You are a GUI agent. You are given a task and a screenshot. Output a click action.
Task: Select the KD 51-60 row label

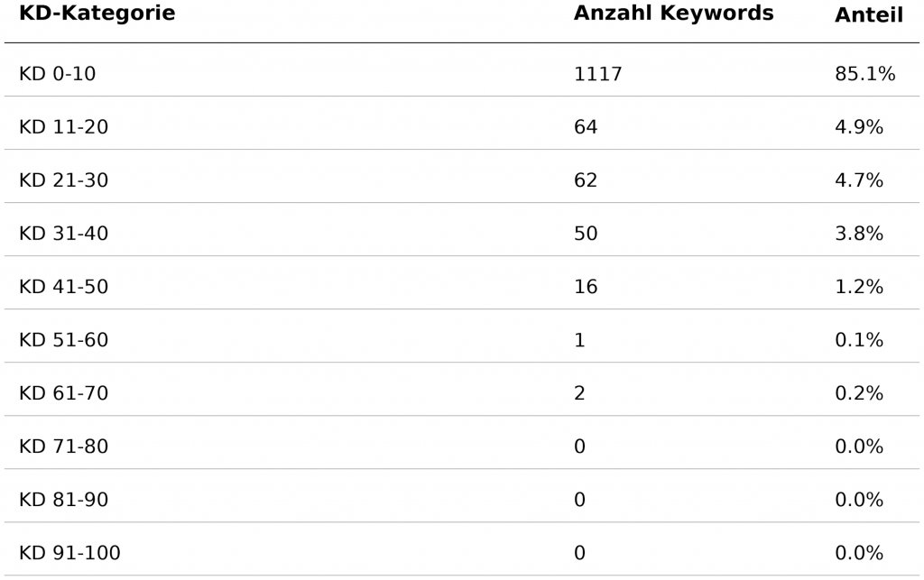point(63,340)
